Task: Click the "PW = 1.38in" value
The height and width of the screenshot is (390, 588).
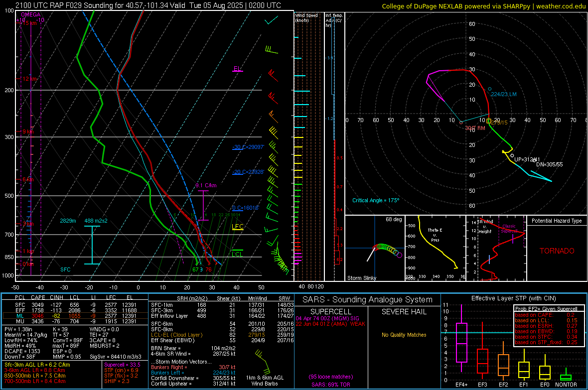Action: [18, 329]
